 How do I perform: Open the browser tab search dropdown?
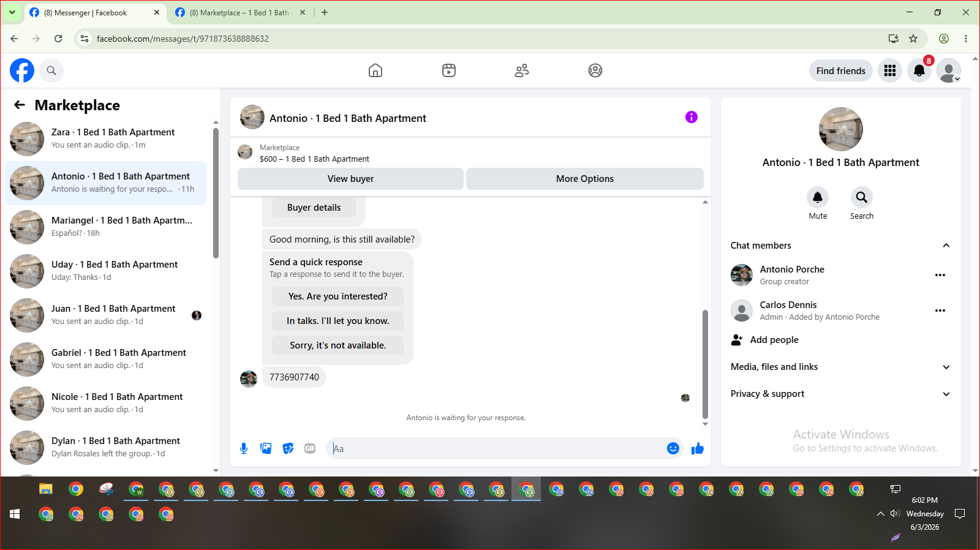12,12
